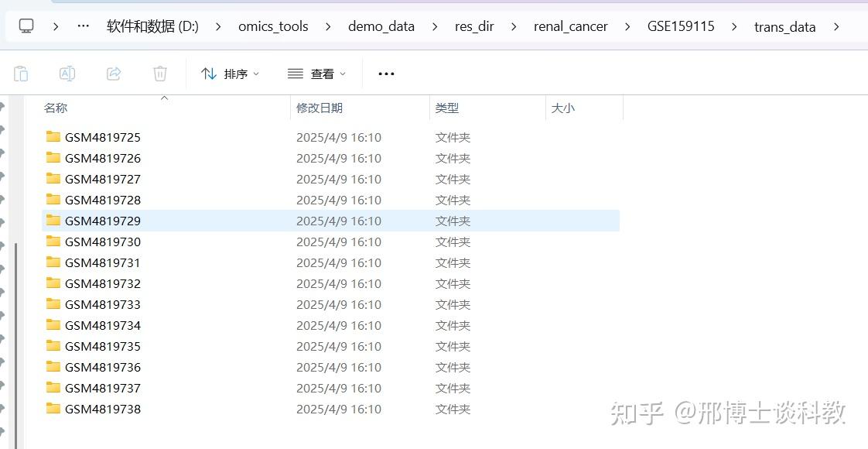
Task: Open the See more (...) toolbar menu
Action: (x=385, y=73)
